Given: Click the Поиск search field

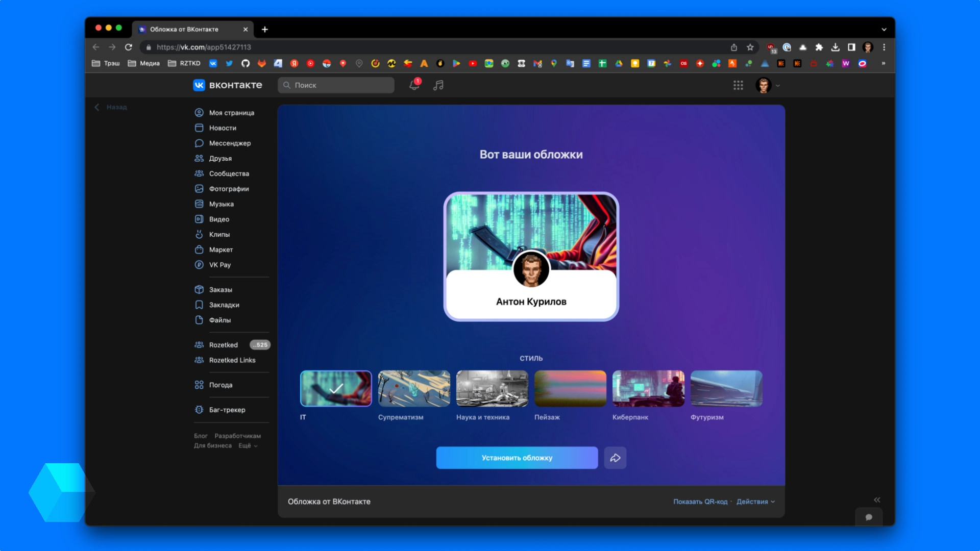Looking at the screenshot, I should (x=337, y=85).
